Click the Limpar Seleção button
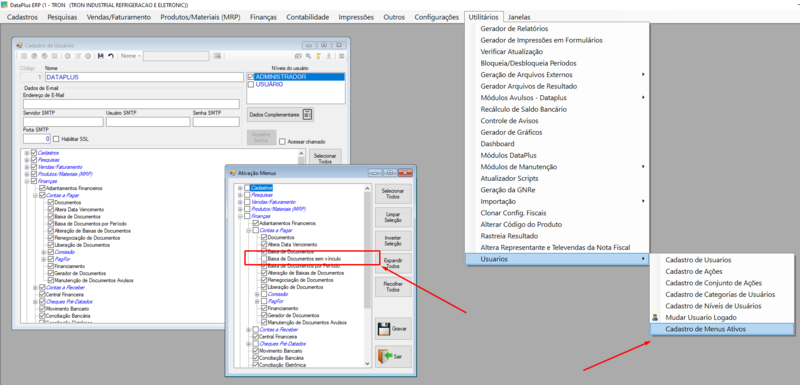Image resolution: width=800 pixels, height=385 pixels. point(393,218)
